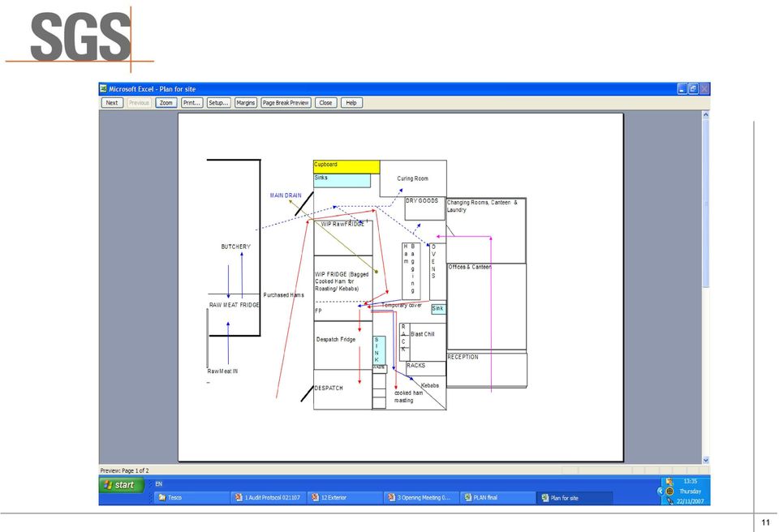
Task: Click the Kebabs label
Action: [430, 385]
